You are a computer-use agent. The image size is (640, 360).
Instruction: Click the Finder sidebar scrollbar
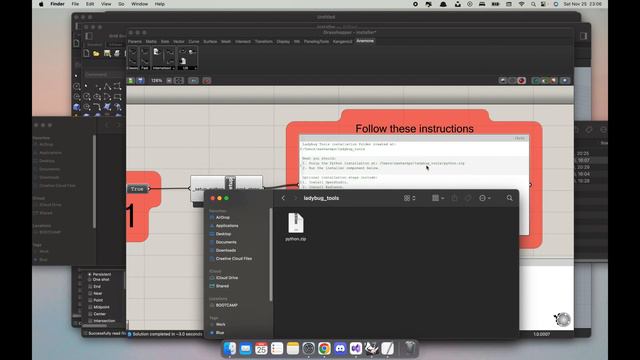[271, 255]
